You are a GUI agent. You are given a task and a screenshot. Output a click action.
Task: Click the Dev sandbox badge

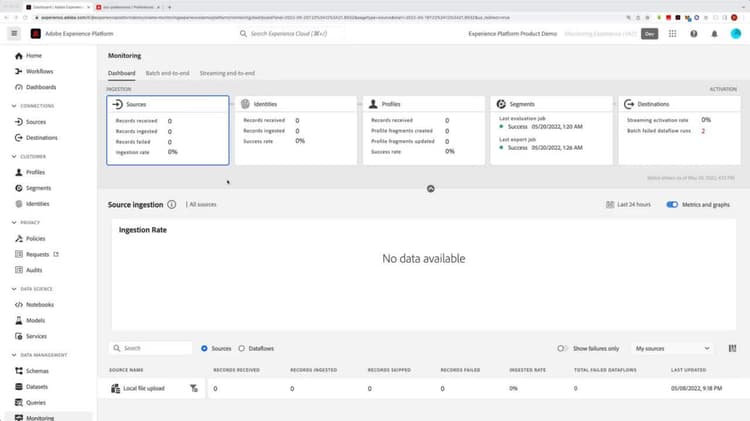pyautogui.click(x=650, y=33)
